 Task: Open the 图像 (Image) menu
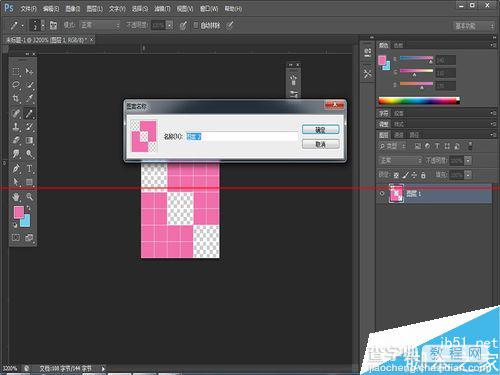point(73,9)
